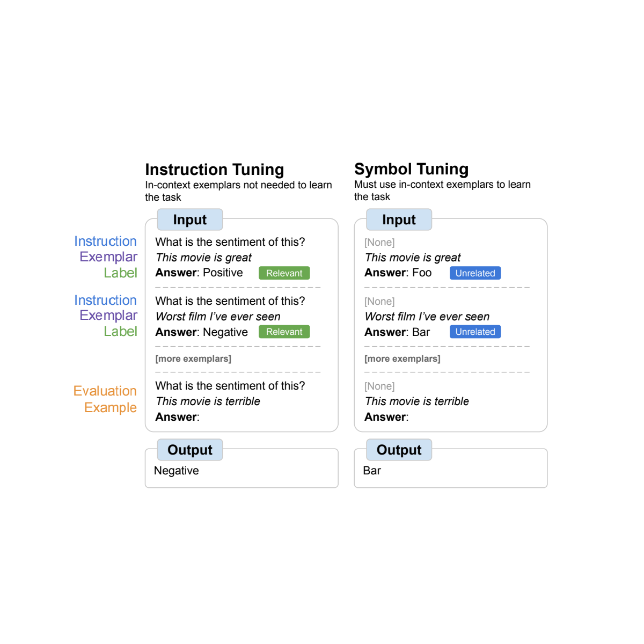The height and width of the screenshot is (644, 644).
Task: Click the first purple Exemplar label
Action: (x=108, y=257)
